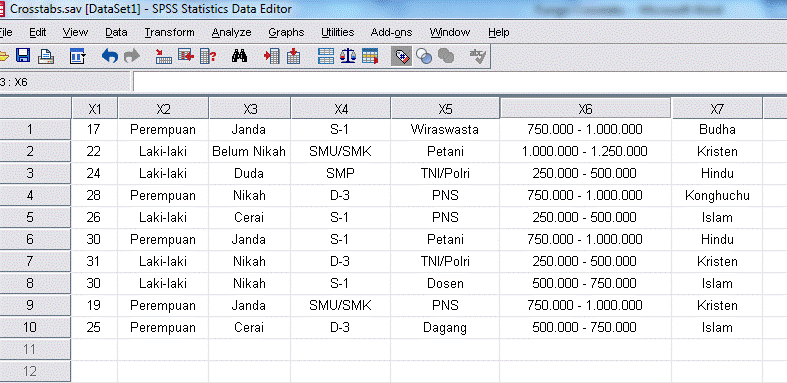787x383 pixels.
Task: Click the cell containing Wiraswasta
Action: pyautogui.click(x=445, y=130)
